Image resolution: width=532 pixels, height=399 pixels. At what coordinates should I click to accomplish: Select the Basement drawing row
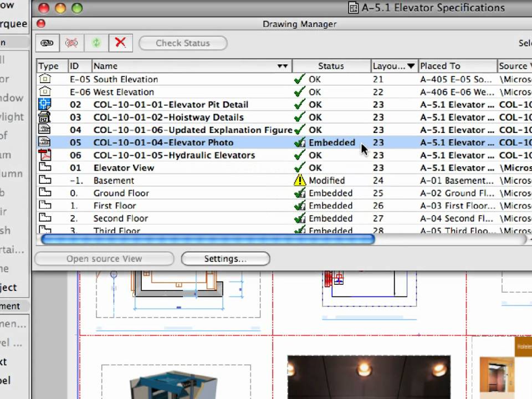pos(284,181)
